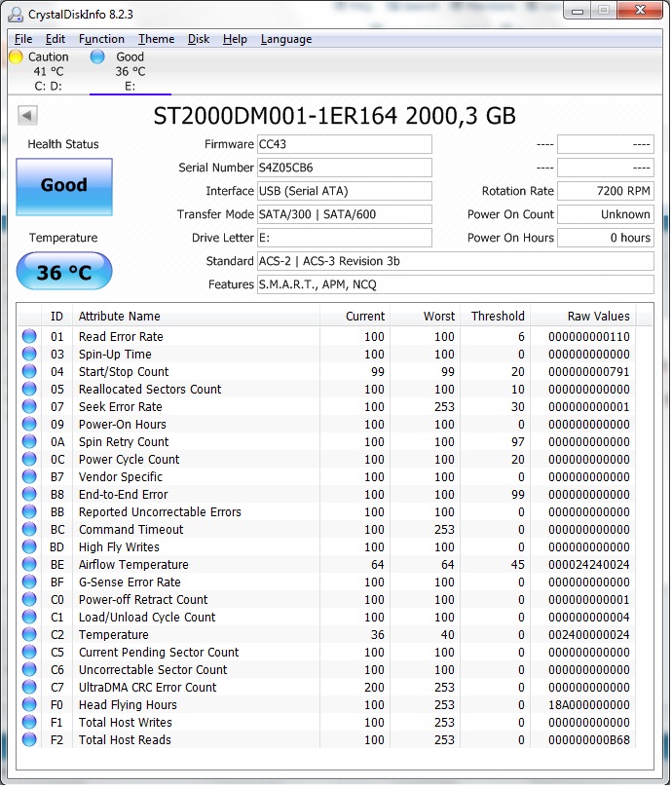The image size is (672, 789).
Task: Click the Raw Values column header
Action: [x=583, y=317]
